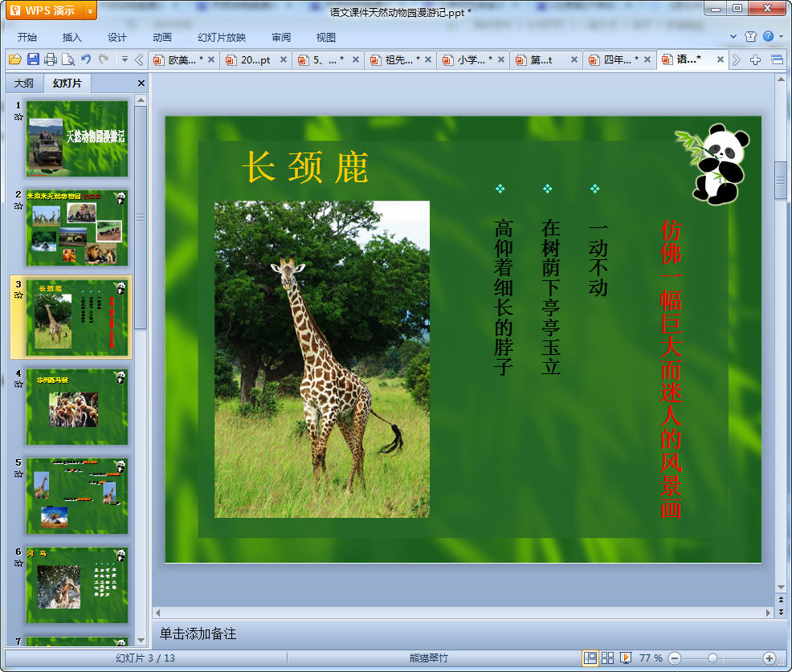Zoom in with the plus button

click(770, 658)
